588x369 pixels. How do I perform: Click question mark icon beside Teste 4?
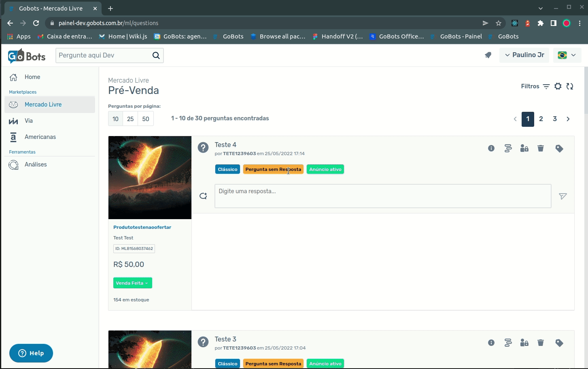click(x=203, y=147)
